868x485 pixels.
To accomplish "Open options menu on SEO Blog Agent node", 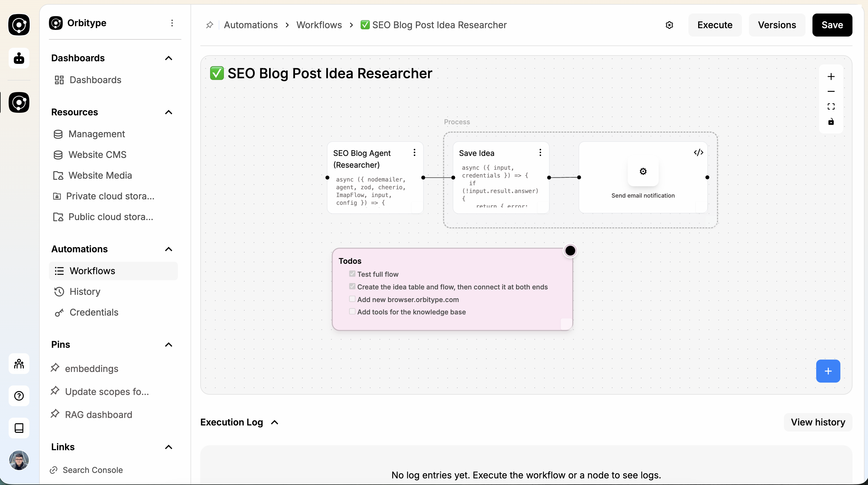I will pyautogui.click(x=414, y=152).
